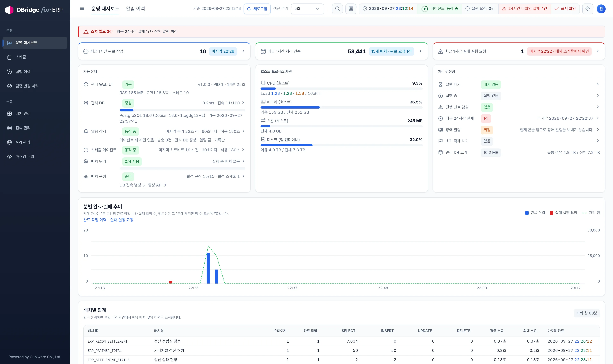
Task: Click 마스킹 관리 hidden-eye icon
Action: tap(9, 156)
